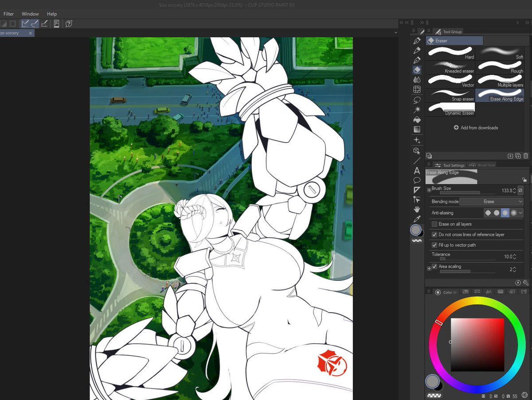The height and width of the screenshot is (400, 532).
Task: Select the Figure line tool
Action: click(417, 161)
